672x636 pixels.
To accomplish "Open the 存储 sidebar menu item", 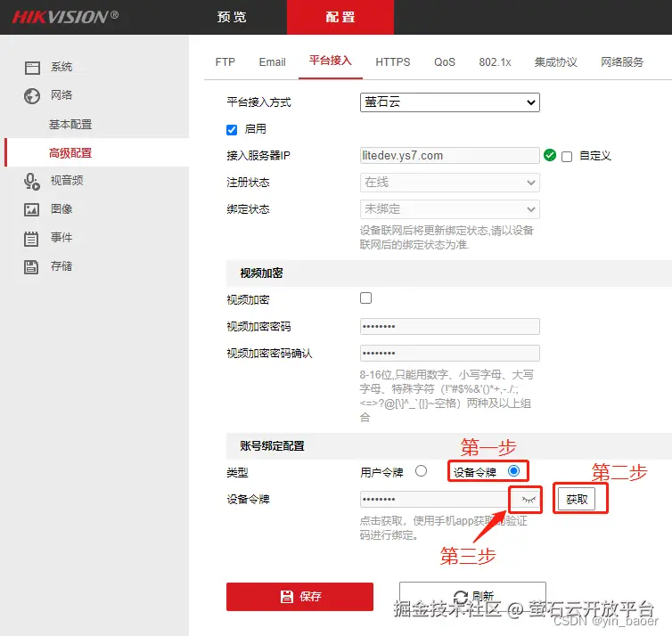I will pos(61,266).
